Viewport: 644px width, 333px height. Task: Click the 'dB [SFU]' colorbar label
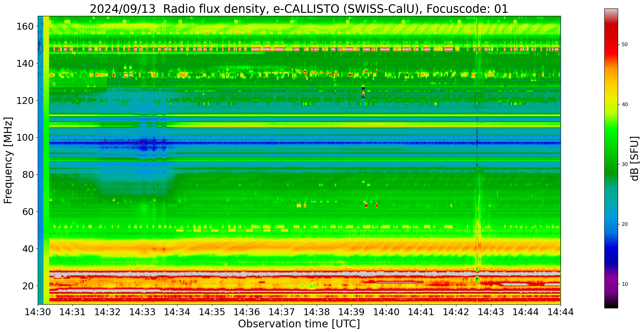coord(634,159)
